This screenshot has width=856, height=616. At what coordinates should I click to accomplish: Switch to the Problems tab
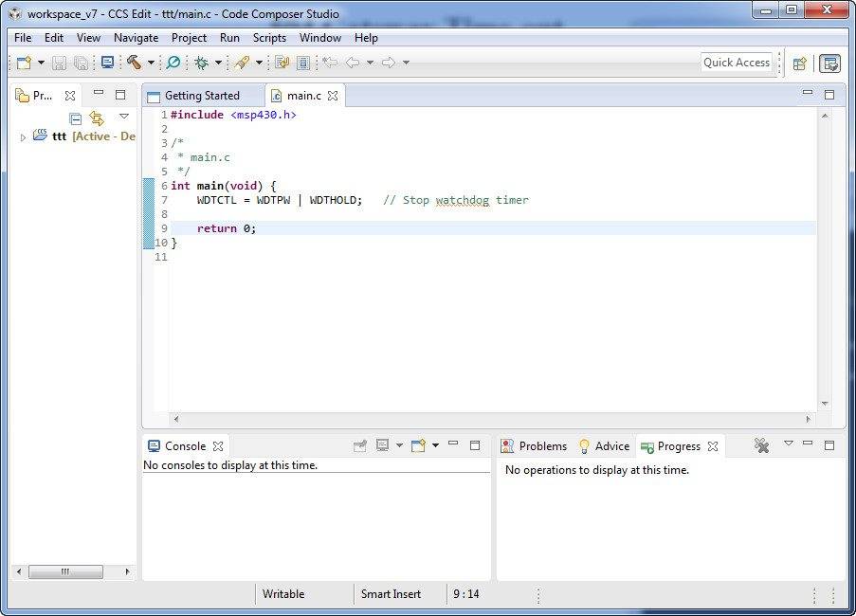534,446
